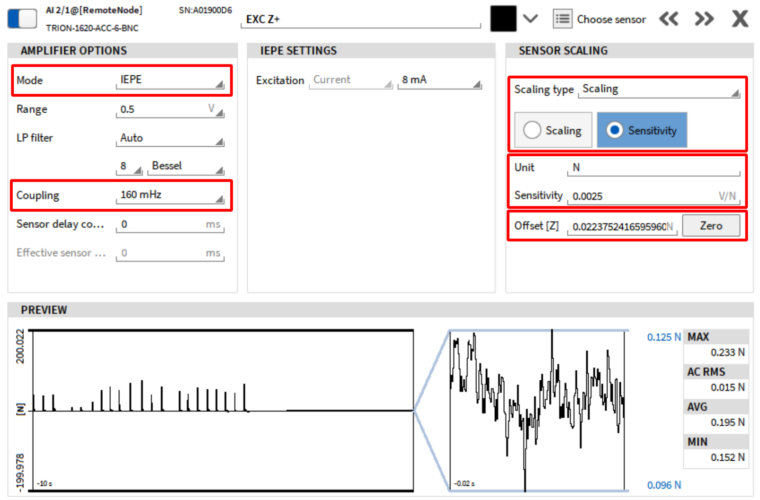The width and height of the screenshot is (760, 500).
Task: Click the sensor list icon beside Choose sensor
Action: 562,18
